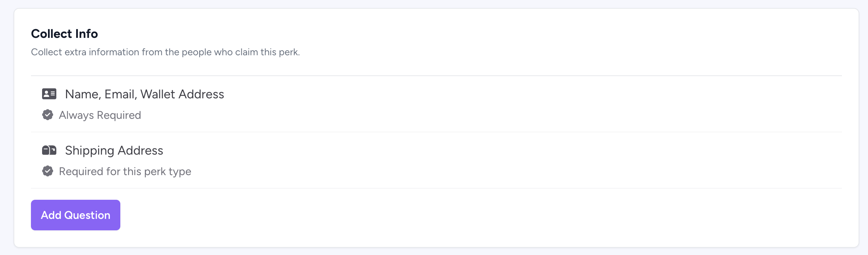Click the mailbox icon next to Shipping Address
This screenshot has height=255, width=868.
[x=49, y=150]
